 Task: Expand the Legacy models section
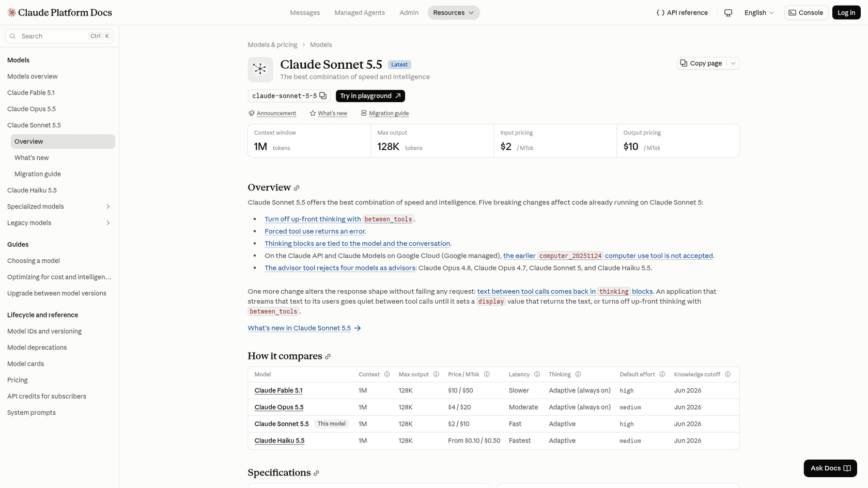pyautogui.click(x=108, y=223)
